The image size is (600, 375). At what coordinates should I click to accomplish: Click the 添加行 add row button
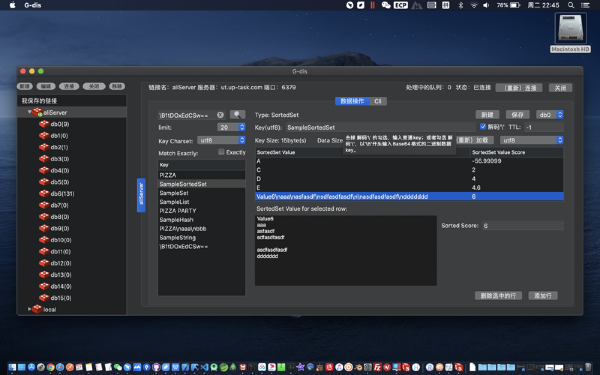tap(543, 295)
